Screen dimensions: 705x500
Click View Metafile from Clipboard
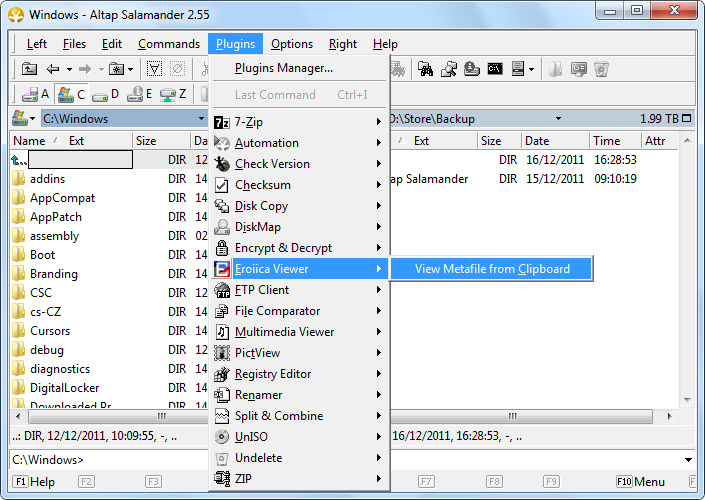click(x=491, y=269)
